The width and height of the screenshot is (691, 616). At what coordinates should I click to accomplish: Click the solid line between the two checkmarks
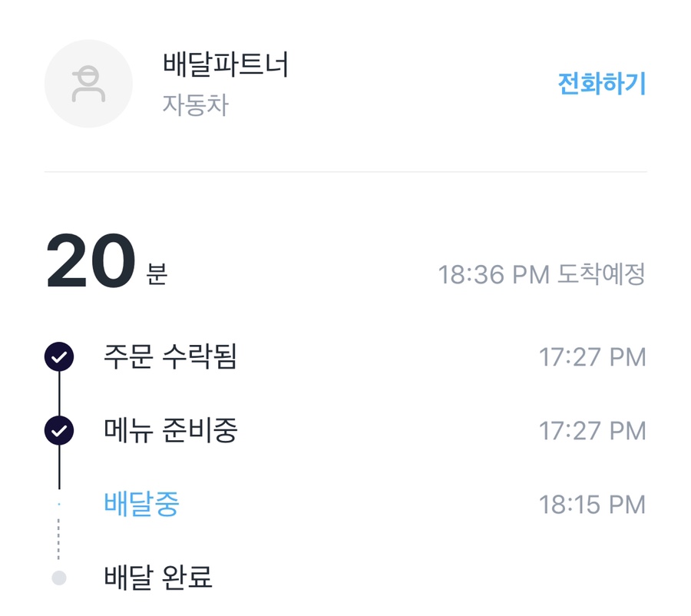tap(59, 394)
